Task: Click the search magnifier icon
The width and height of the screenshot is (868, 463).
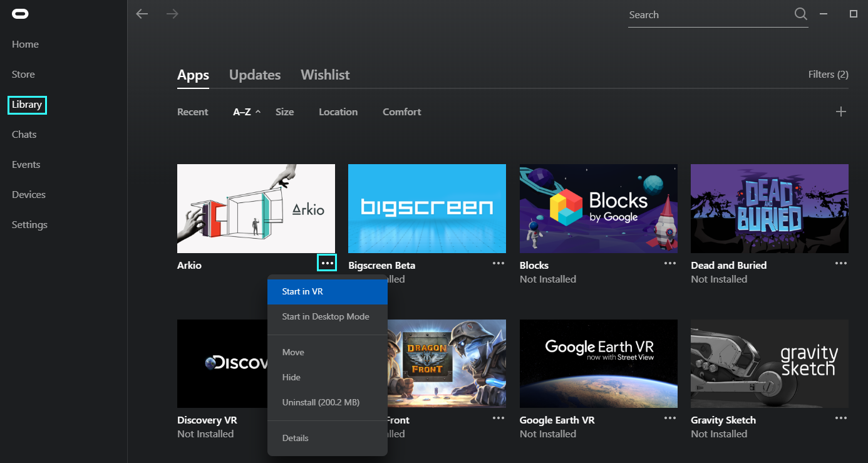Action: [x=801, y=14]
